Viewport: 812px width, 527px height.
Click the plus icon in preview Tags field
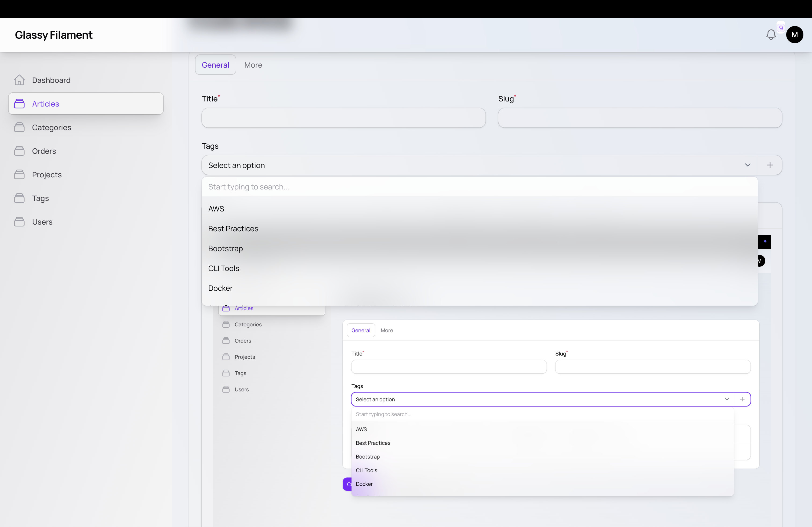click(x=742, y=399)
